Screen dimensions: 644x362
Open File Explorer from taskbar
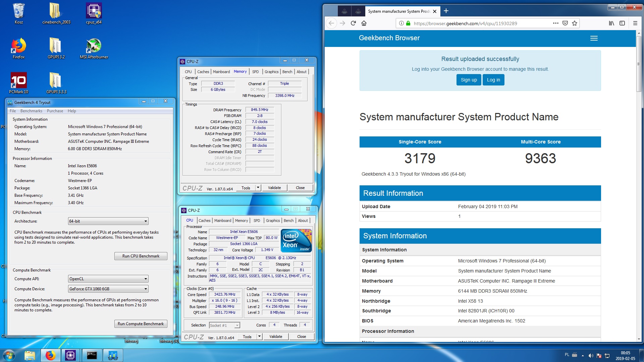click(30, 355)
